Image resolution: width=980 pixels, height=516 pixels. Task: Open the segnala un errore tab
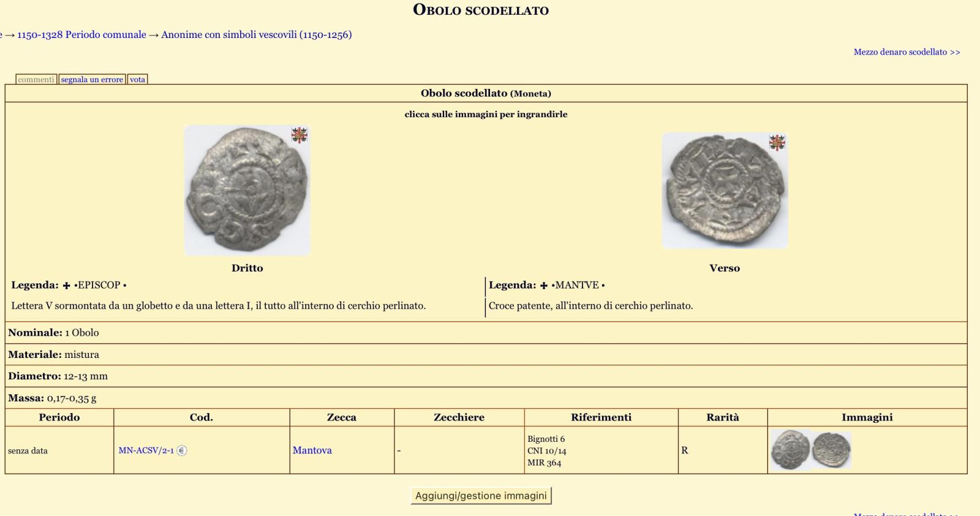92,80
